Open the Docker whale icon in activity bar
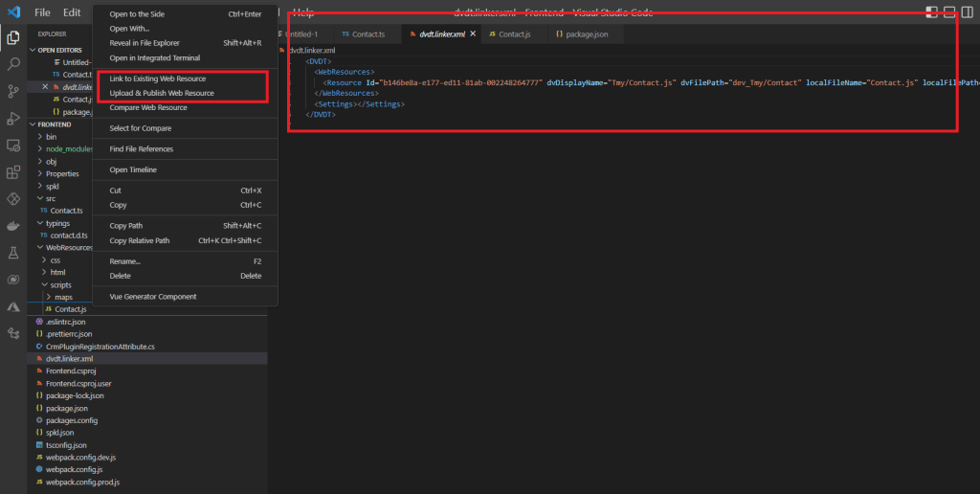This screenshot has height=494, width=980. 13,226
